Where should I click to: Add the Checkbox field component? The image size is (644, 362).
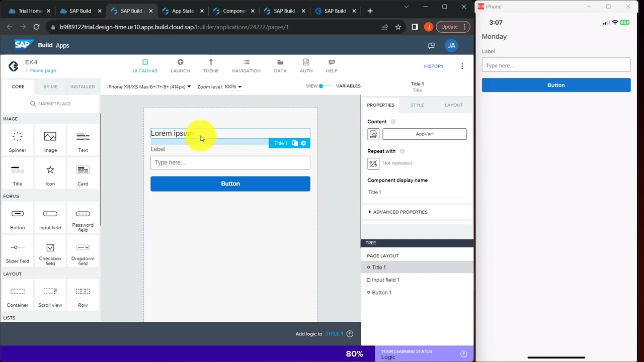tap(50, 252)
